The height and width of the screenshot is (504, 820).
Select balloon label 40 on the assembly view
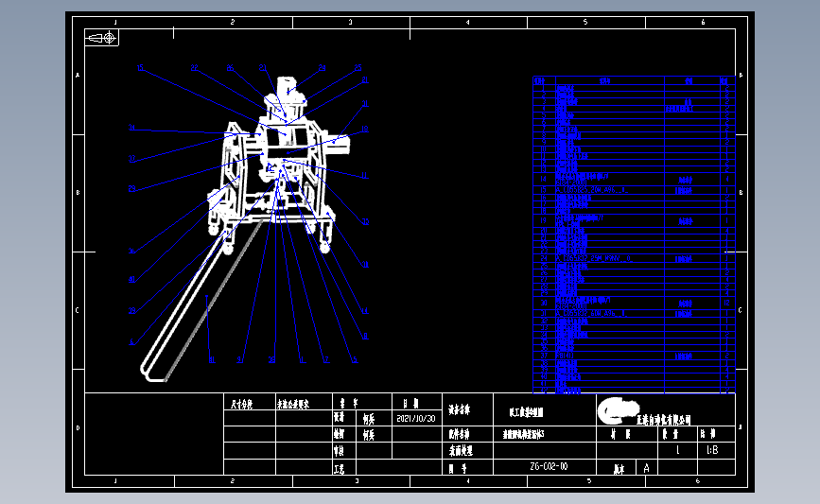click(x=131, y=280)
